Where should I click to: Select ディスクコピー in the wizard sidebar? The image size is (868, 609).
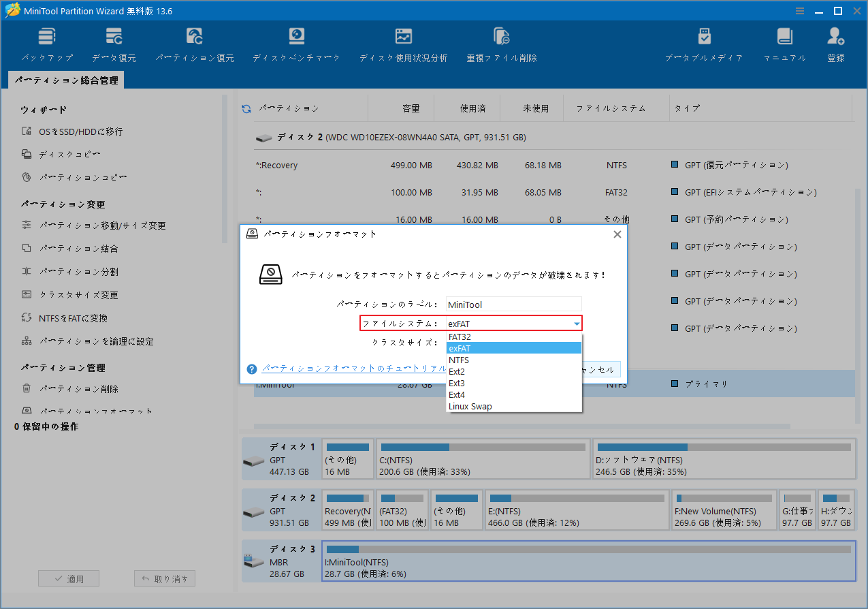[x=68, y=154]
